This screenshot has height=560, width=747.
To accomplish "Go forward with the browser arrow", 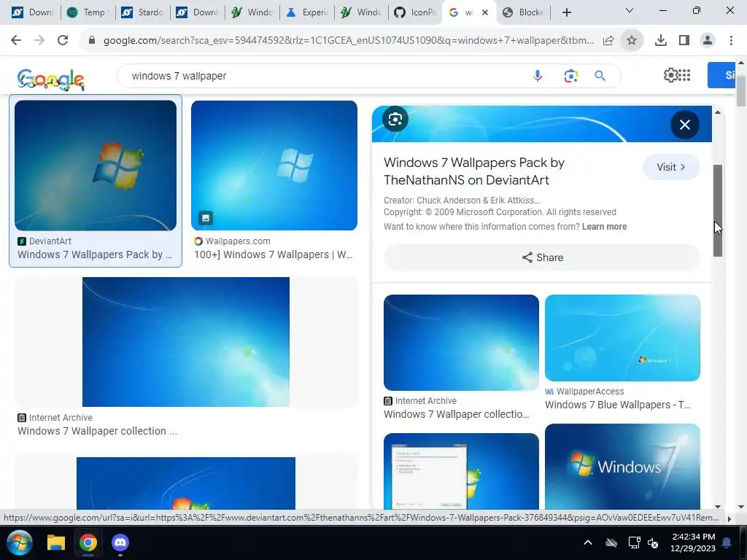I will pos(39,41).
